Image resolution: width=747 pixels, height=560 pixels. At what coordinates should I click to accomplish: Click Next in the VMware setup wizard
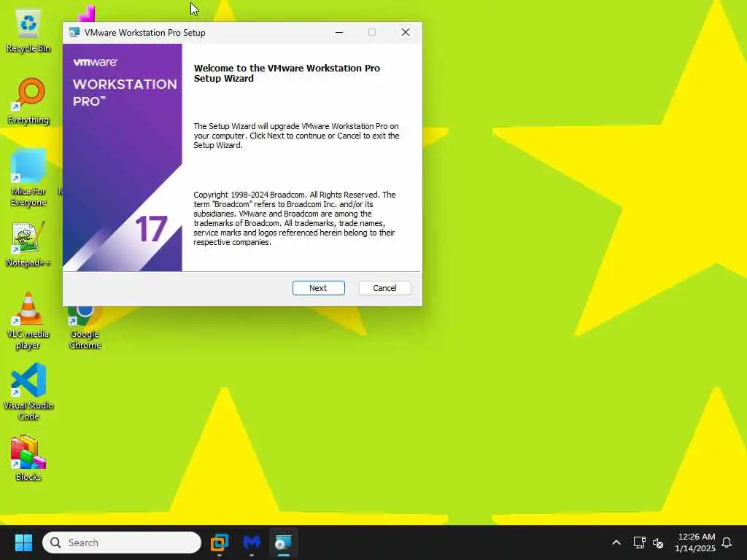pyautogui.click(x=318, y=288)
